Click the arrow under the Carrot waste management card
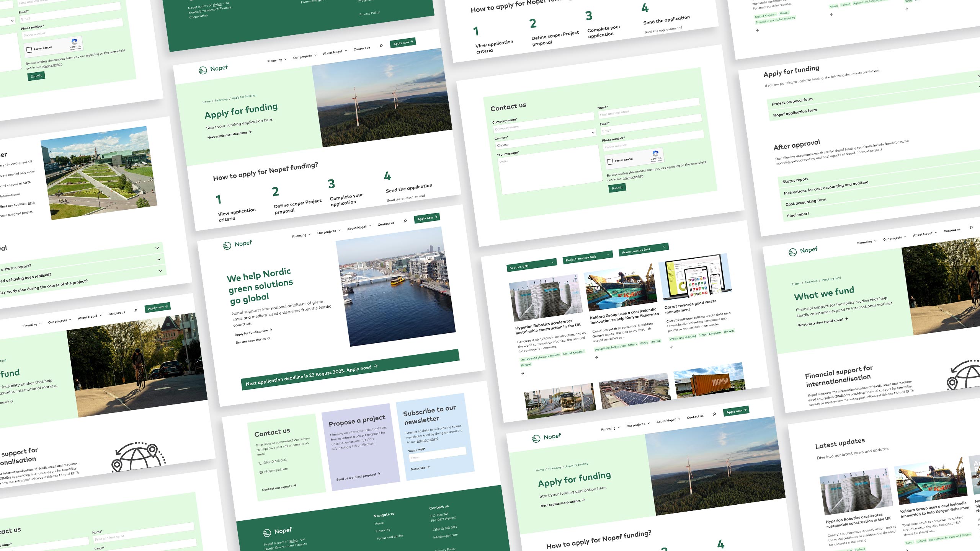 coord(671,347)
